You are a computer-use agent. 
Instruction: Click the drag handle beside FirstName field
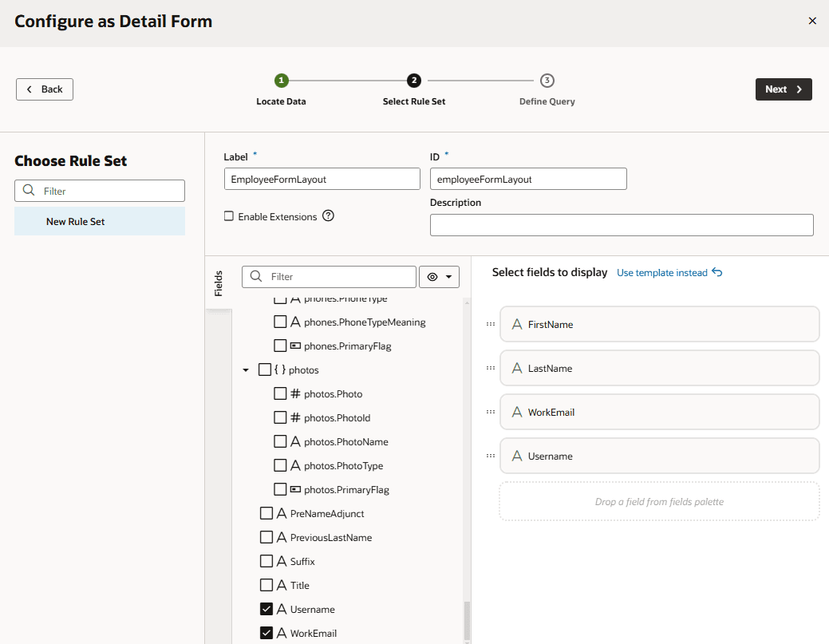click(491, 324)
